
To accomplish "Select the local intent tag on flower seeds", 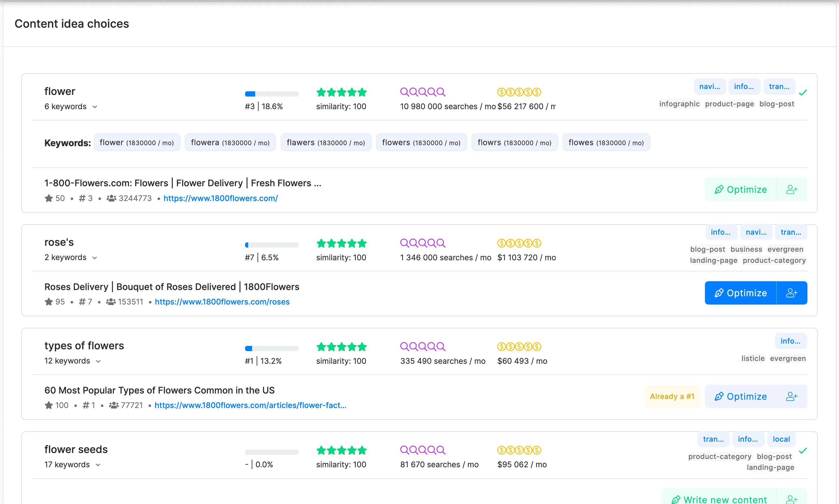I will (781, 439).
